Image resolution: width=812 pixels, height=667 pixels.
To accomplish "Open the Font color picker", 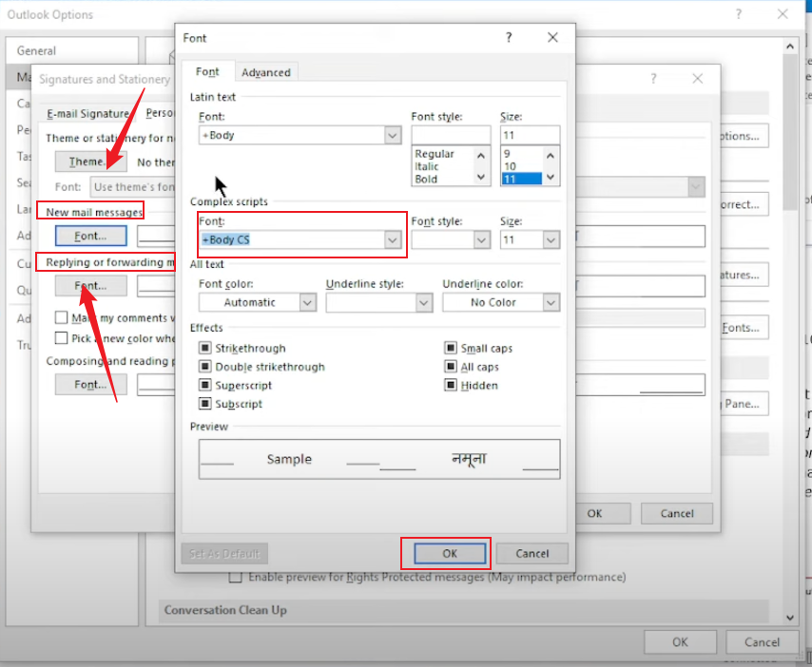I will point(307,302).
